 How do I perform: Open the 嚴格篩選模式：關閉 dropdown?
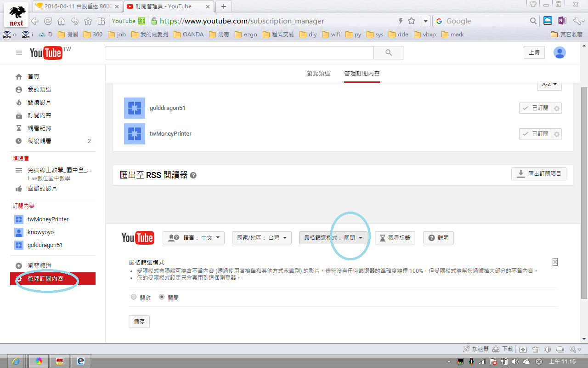point(334,238)
